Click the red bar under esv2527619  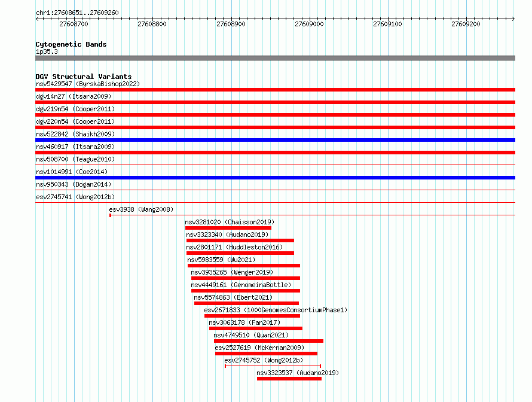point(267,354)
